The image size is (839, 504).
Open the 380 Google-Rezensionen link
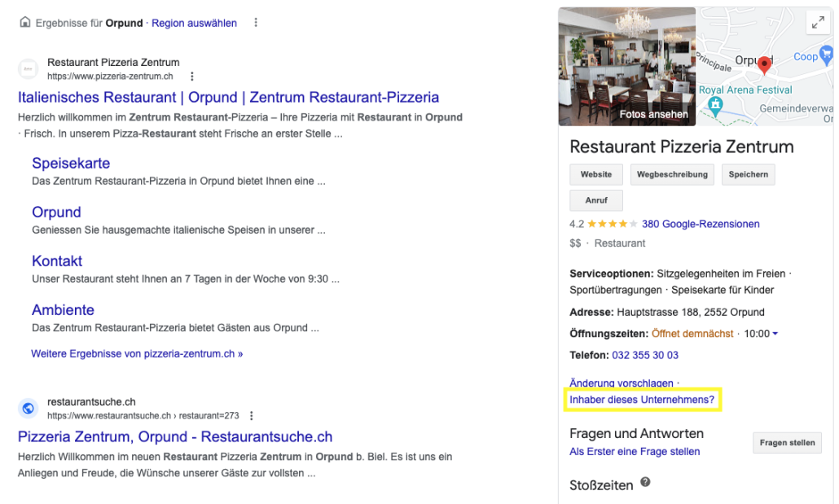(701, 224)
